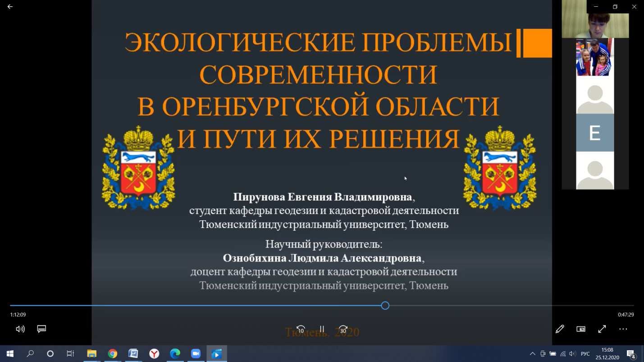The width and height of the screenshot is (644, 362).
Task: Click the camera meet-now tray icon
Action: pos(543,354)
